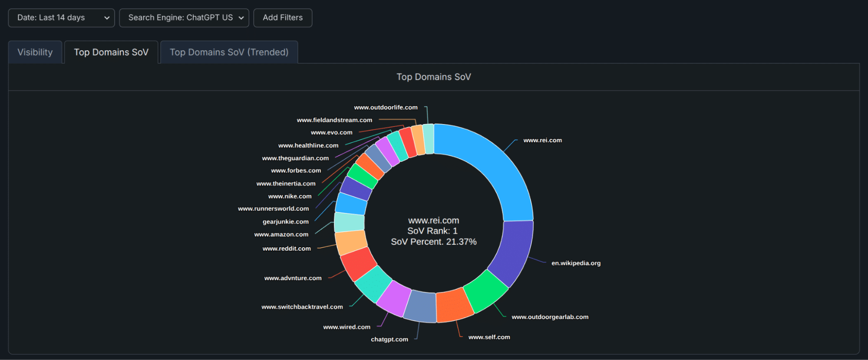
Task: Click the www.wired.com chart label
Action: coord(347,327)
